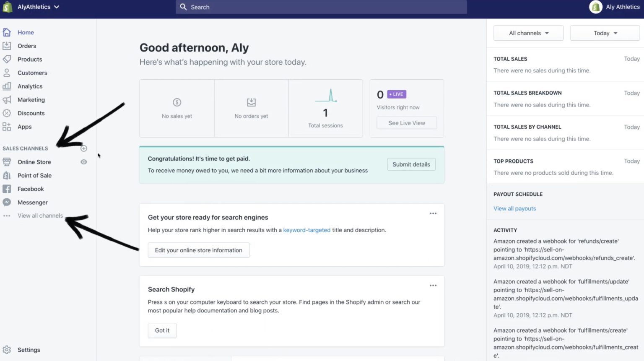Open the Discounts section
The width and height of the screenshot is (644, 361).
tap(7, 113)
